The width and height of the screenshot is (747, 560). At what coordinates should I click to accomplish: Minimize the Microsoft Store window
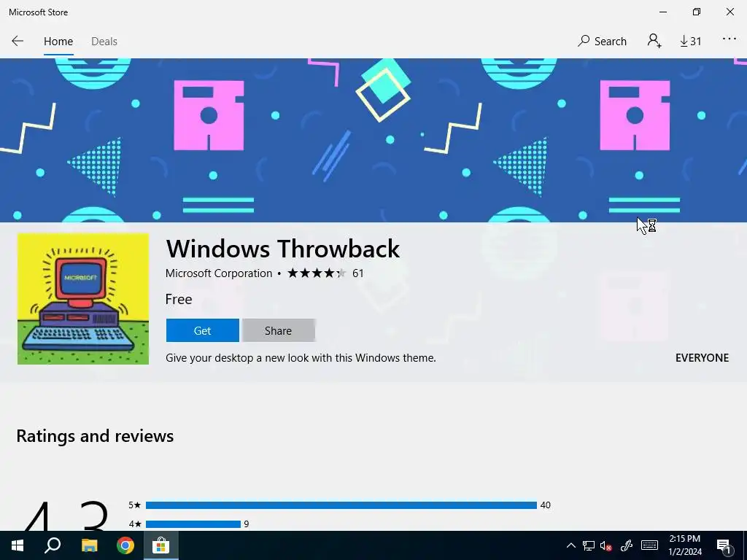[x=663, y=12]
